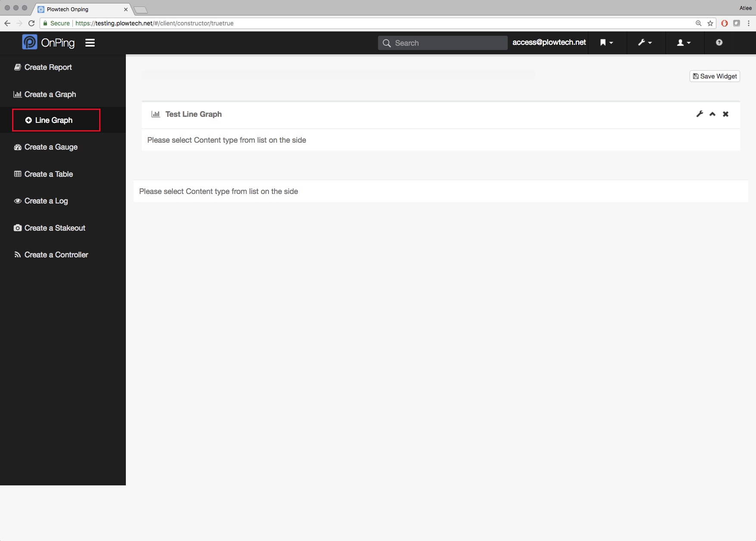Toggle the hamburger sidebar menu
Screen dimensions: 756x541
pyautogui.click(x=90, y=43)
